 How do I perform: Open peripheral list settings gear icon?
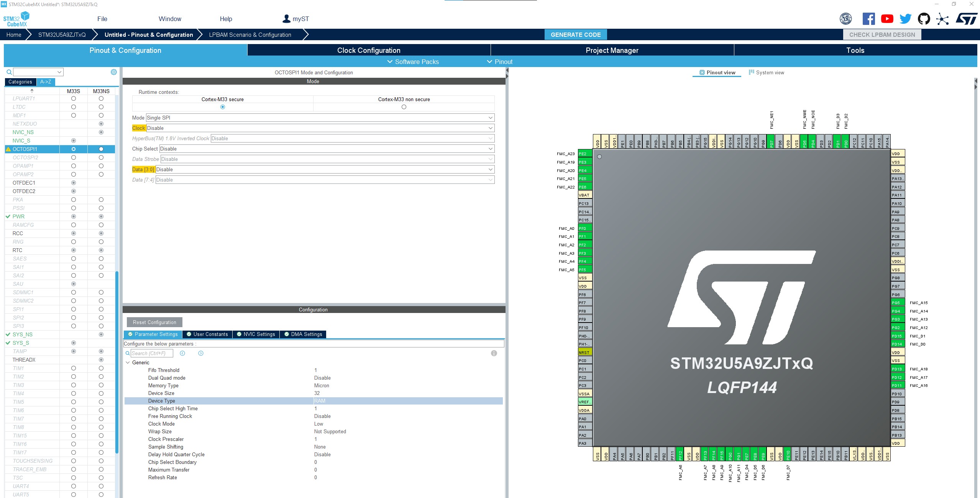pyautogui.click(x=114, y=72)
